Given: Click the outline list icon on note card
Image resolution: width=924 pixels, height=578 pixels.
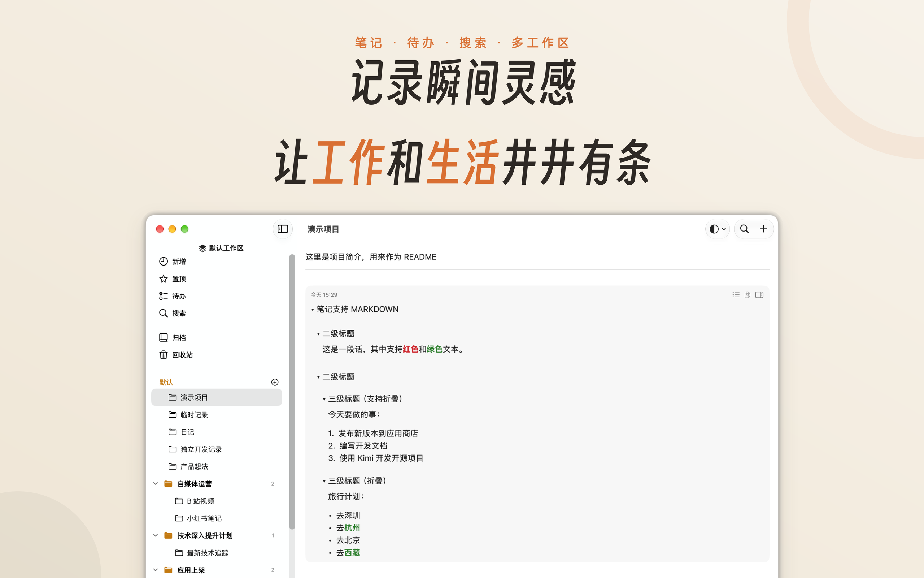Looking at the screenshot, I should click(736, 295).
